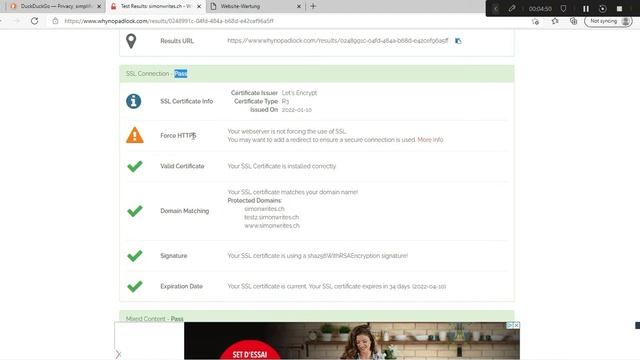Copy the Results URL with clipboard icon

458,41
